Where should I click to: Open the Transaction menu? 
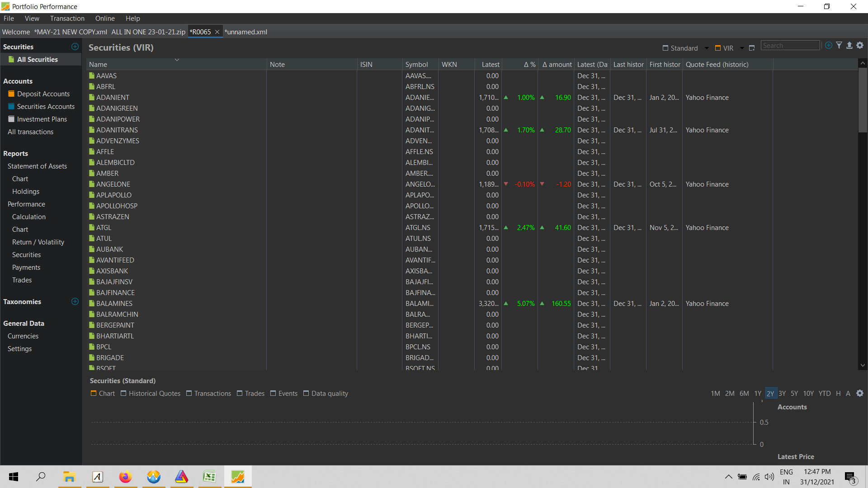pos(67,19)
